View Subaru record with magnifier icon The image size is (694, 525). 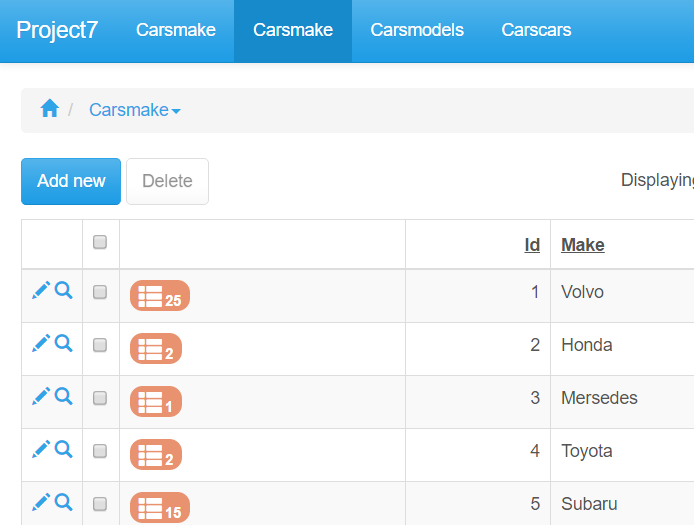[64, 502]
